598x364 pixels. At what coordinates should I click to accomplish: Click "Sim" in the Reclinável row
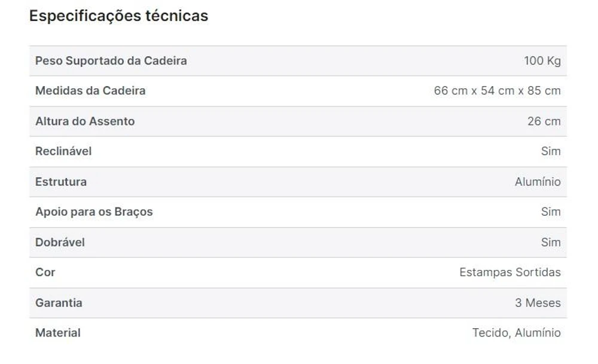click(x=550, y=151)
